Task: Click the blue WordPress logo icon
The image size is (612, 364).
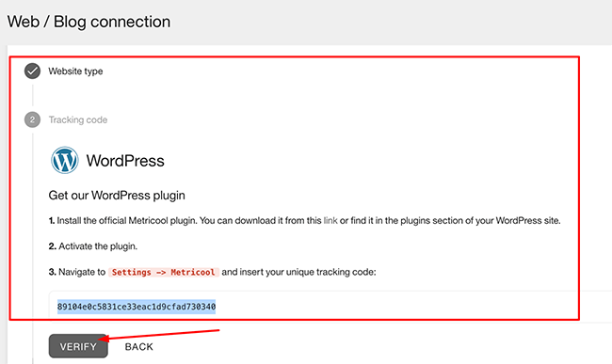Action: pos(65,160)
